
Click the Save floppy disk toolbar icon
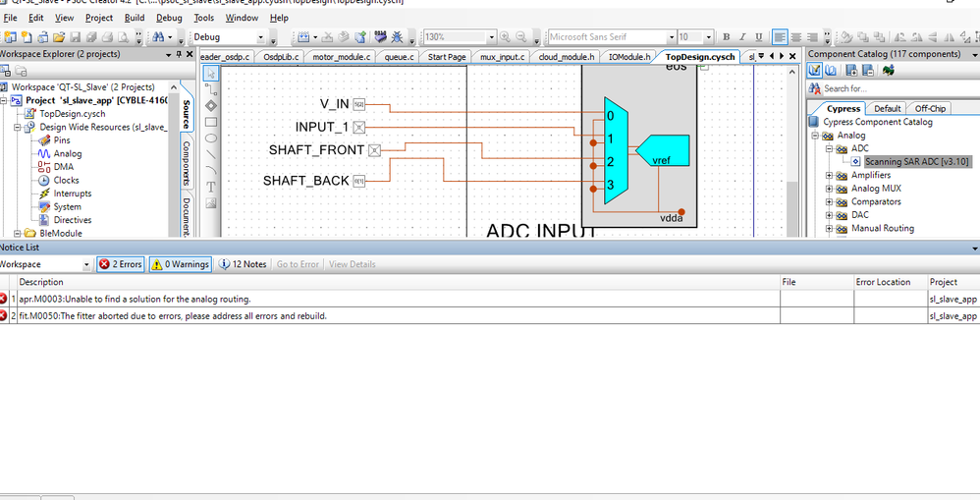pyautogui.click(x=75, y=37)
